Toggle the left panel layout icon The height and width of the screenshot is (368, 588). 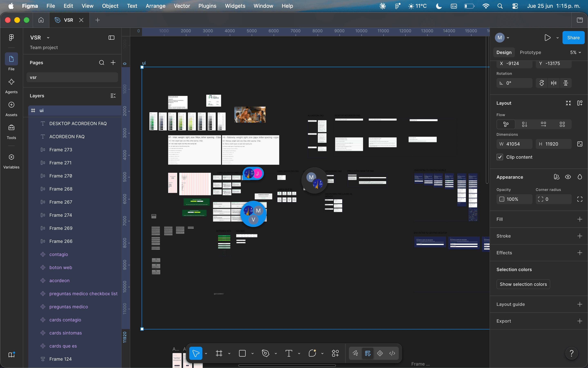[x=111, y=37]
